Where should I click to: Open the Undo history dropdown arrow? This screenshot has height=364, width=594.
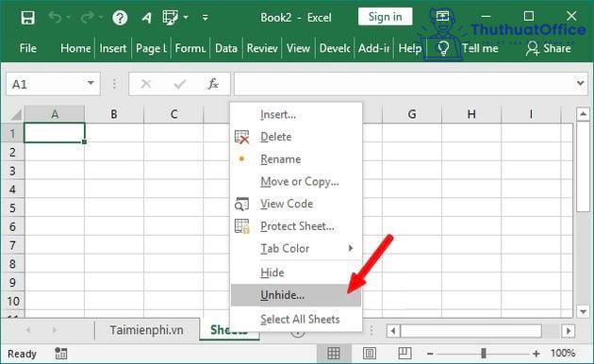68,17
